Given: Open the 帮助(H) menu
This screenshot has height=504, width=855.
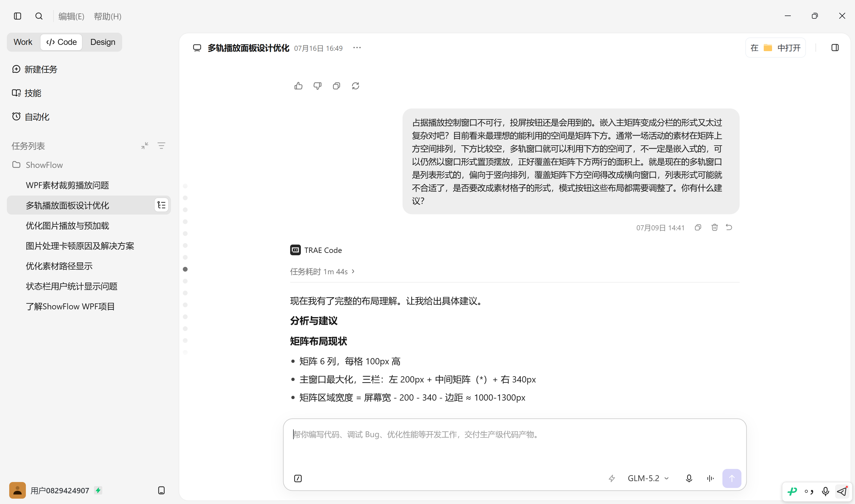Looking at the screenshot, I should point(107,16).
